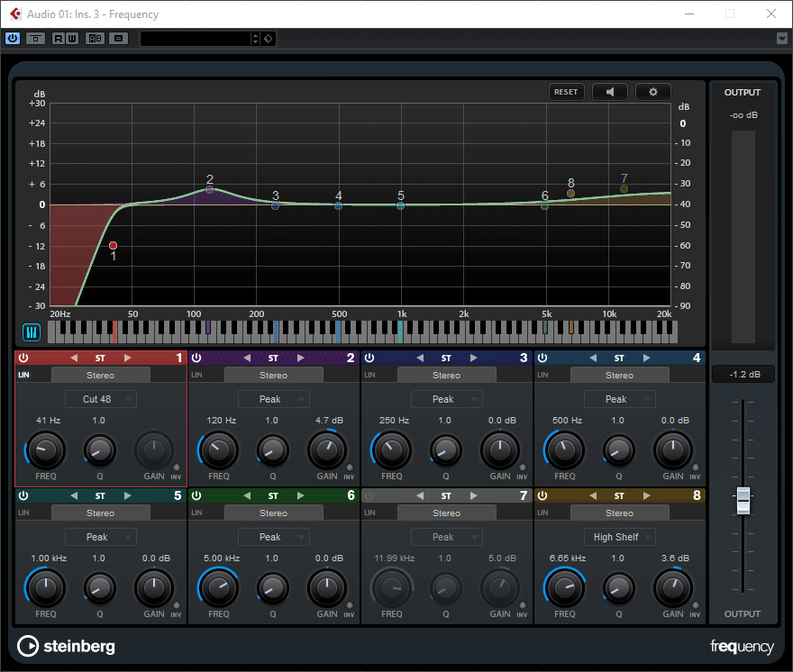
Task: Click the RESET button in the EQ display
Action: click(566, 92)
